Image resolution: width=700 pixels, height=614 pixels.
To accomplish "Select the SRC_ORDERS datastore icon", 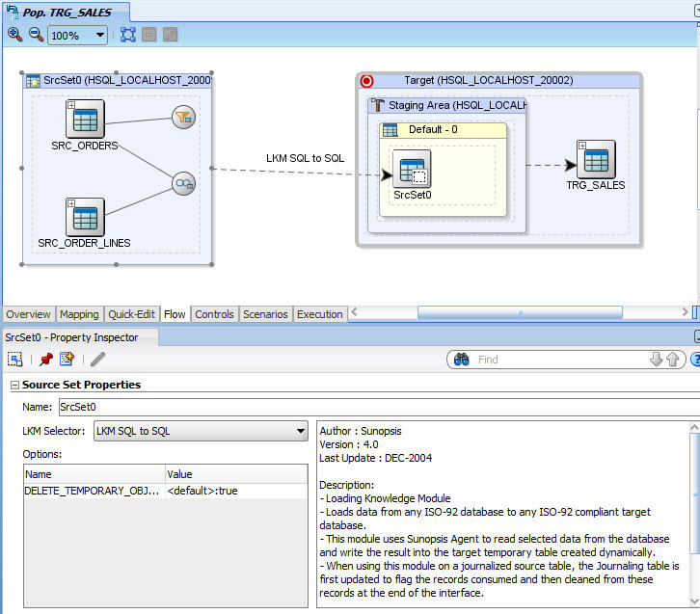I will coord(85,119).
